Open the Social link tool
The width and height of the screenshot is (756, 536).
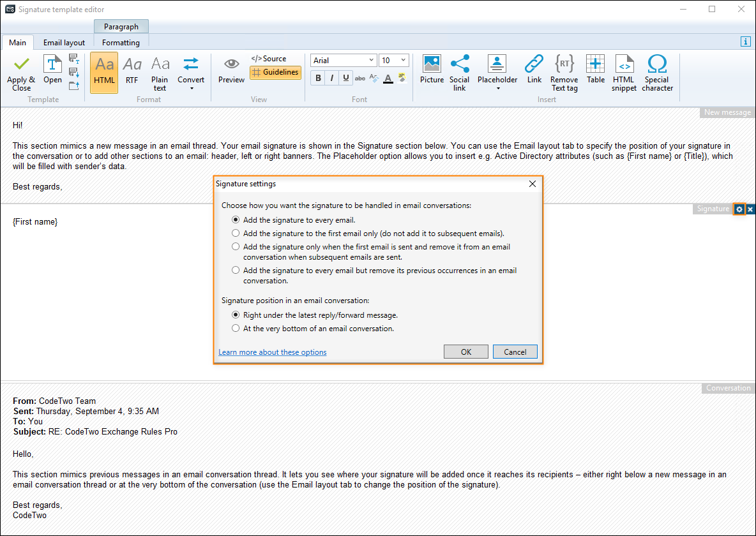pyautogui.click(x=459, y=71)
